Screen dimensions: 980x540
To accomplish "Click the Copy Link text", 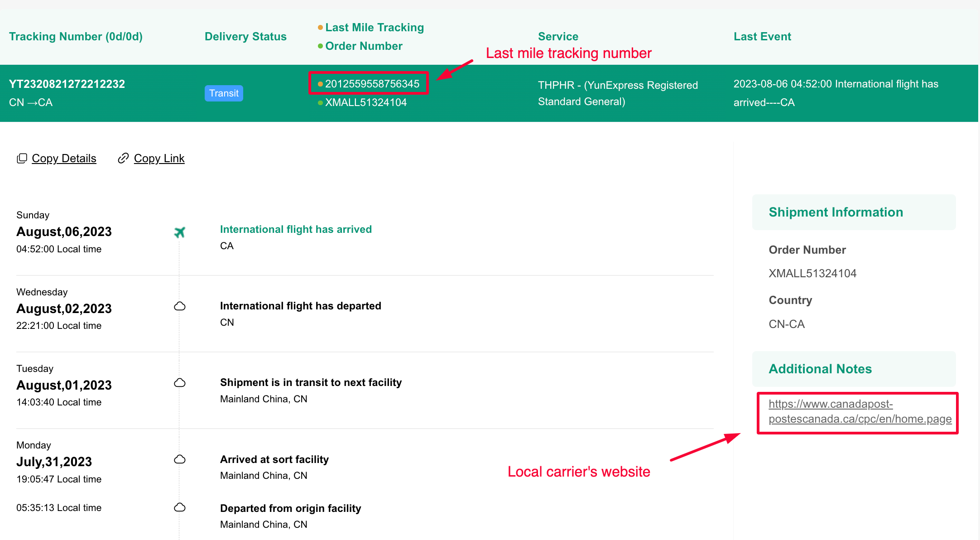I will 159,159.
